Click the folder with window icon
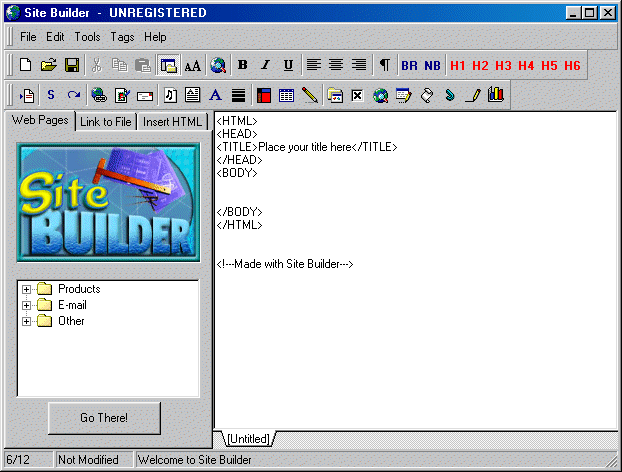The width and height of the screenshot is (622, 472). pyautogui.click(x=335, y=96)
